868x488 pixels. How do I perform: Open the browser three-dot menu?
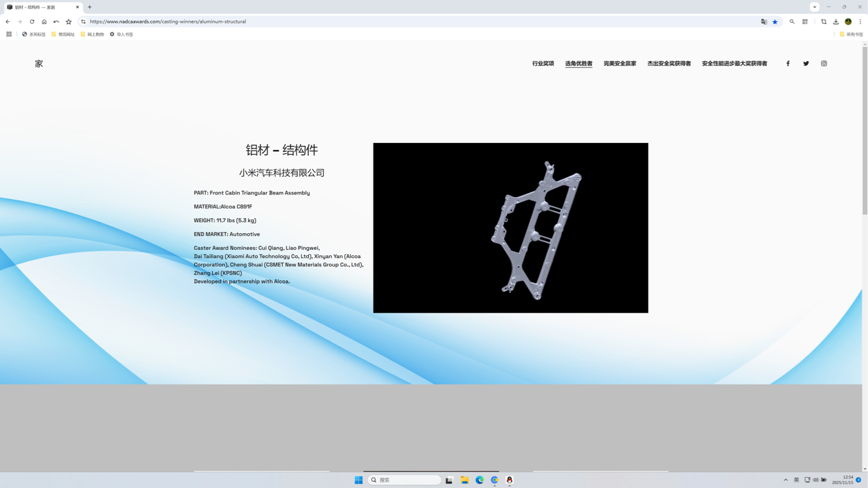(x=860, y=22)
